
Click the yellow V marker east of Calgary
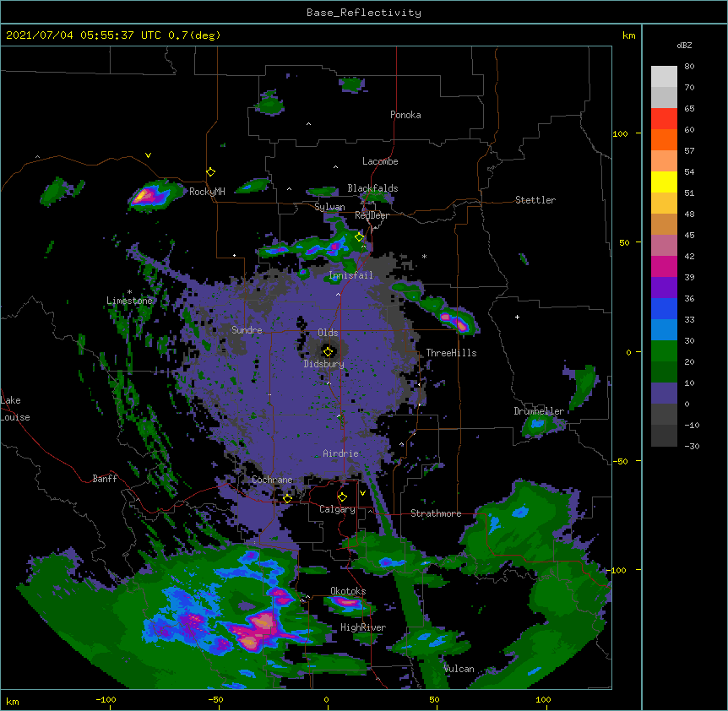[362, 493]
